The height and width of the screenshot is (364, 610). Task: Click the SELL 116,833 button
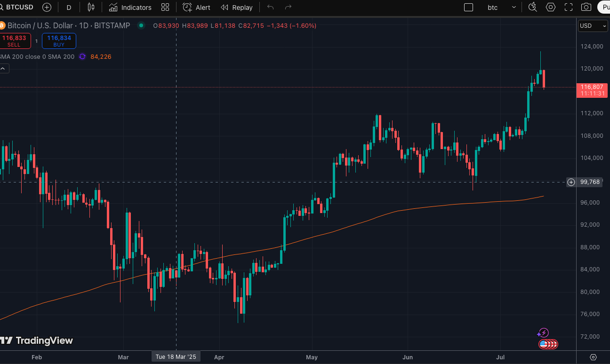pyautogui.click(x=14, y=41)
